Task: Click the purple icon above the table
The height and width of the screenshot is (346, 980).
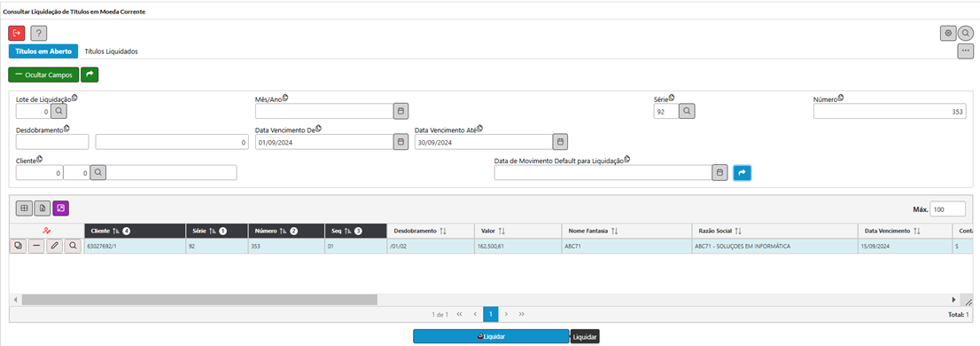Action: (x=60, y=208)
